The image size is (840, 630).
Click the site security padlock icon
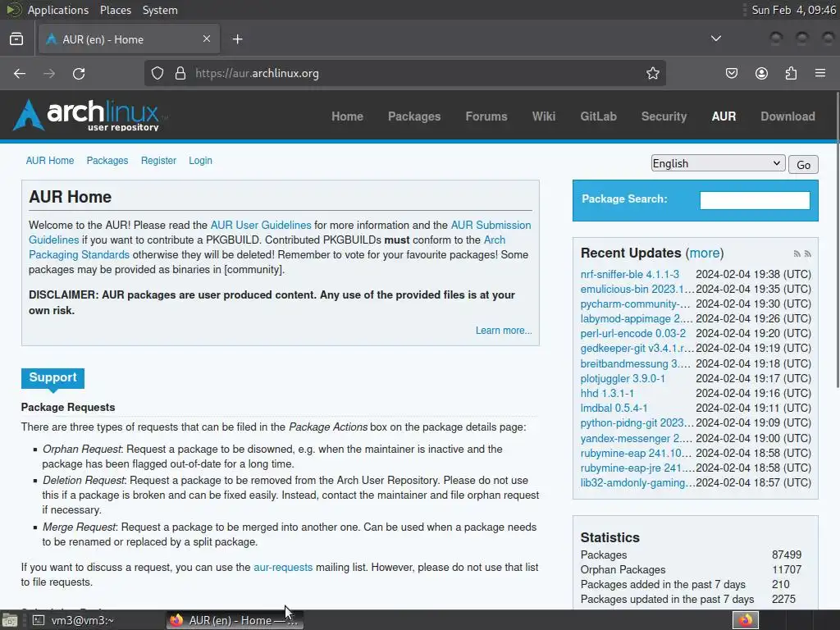(x=180, y=73)
